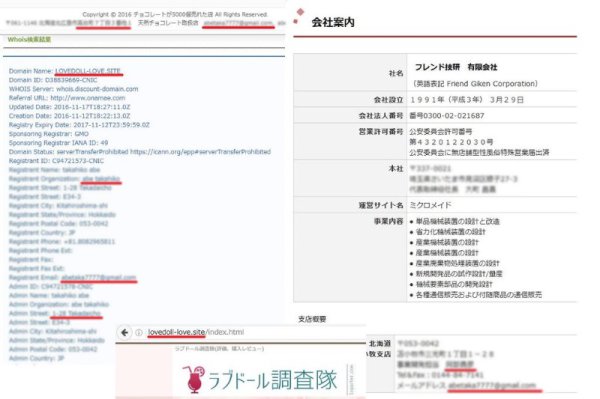The width and height of the screenshot is (600, 399).
Task: Select the 公安委員会許可番号 text
Action: pyautogui.click(x=441, y=132)
